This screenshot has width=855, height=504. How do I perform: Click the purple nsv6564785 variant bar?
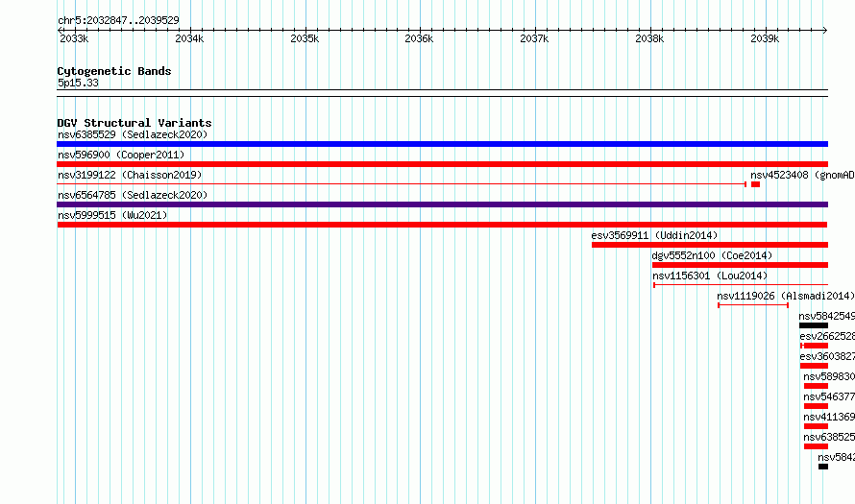tap(442, 204)
